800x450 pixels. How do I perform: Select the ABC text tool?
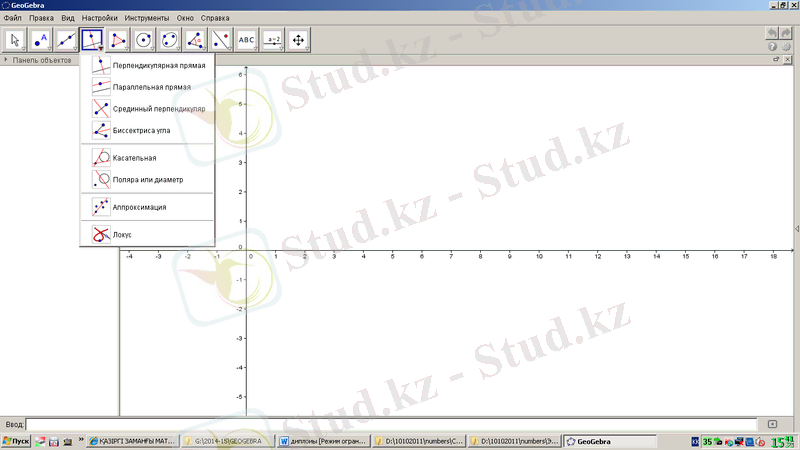tap(246, 40)
